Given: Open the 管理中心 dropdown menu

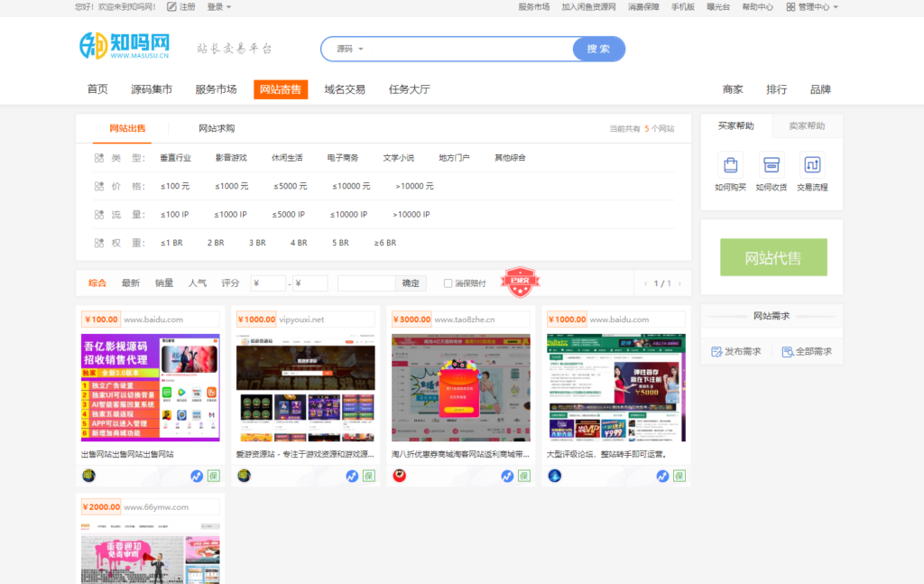Looking at the screenshot, I should click(812, 6).
